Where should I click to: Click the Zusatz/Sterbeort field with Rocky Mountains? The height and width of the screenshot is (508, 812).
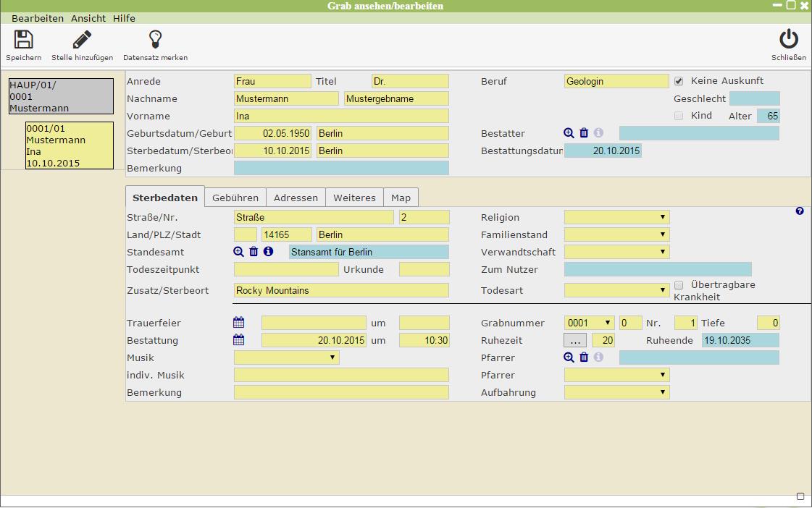341,290
